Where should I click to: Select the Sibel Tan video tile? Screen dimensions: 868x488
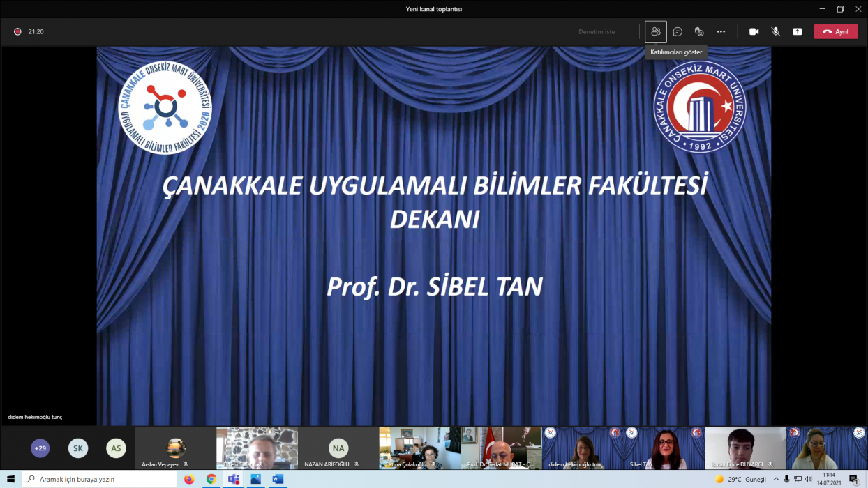(664, 448)
